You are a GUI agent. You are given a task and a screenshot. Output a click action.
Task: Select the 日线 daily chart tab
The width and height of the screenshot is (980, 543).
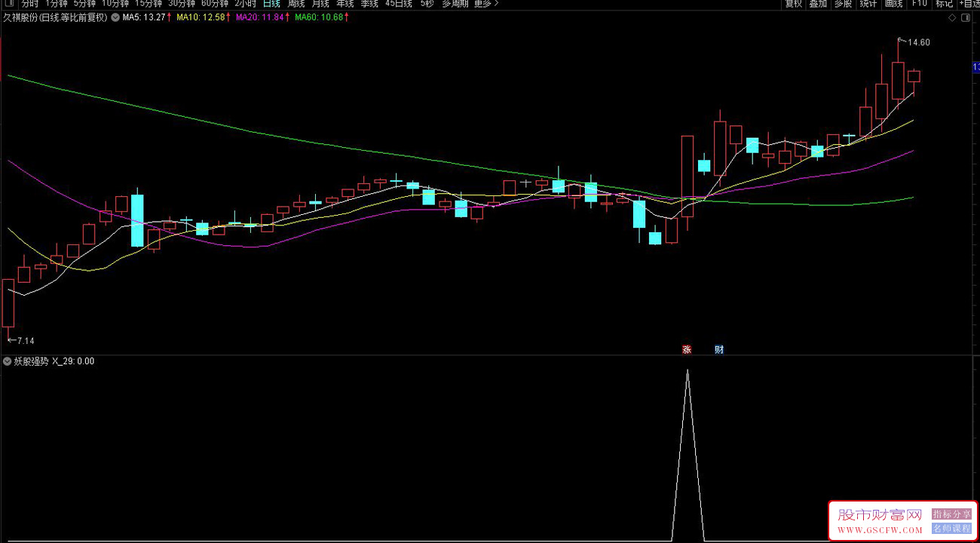(271, 4)
